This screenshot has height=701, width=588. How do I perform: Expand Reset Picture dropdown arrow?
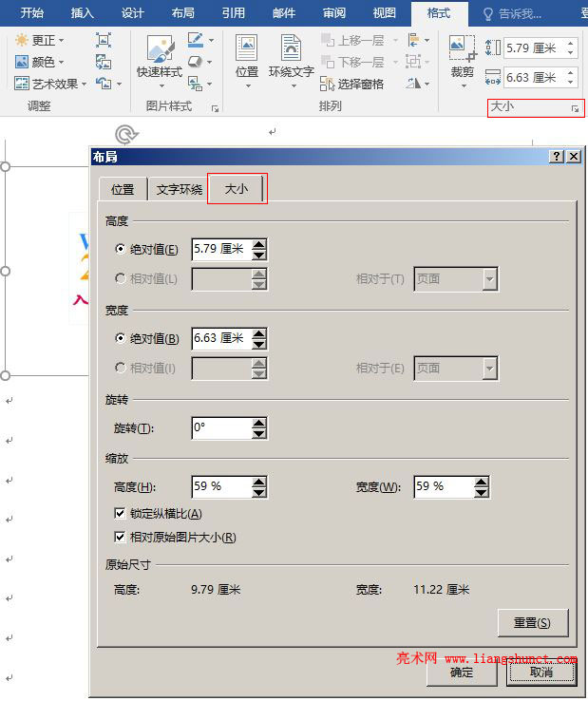pyautogui.click(x=119, y=84)
